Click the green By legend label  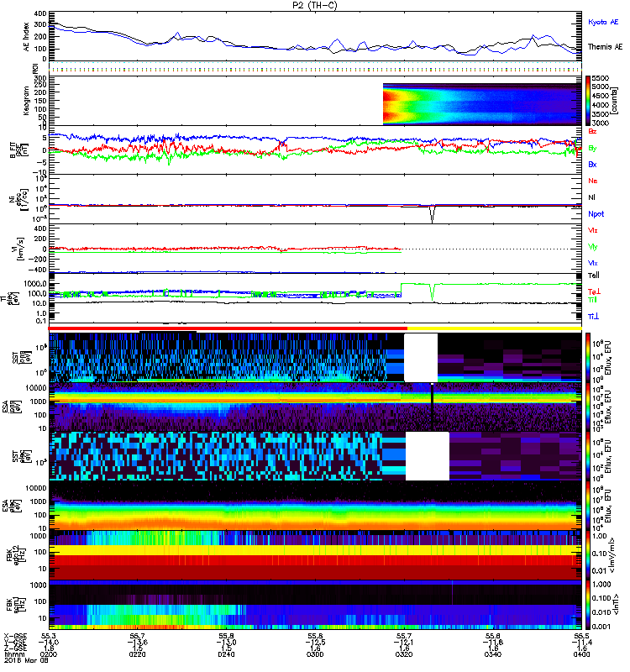pos(592,148)
